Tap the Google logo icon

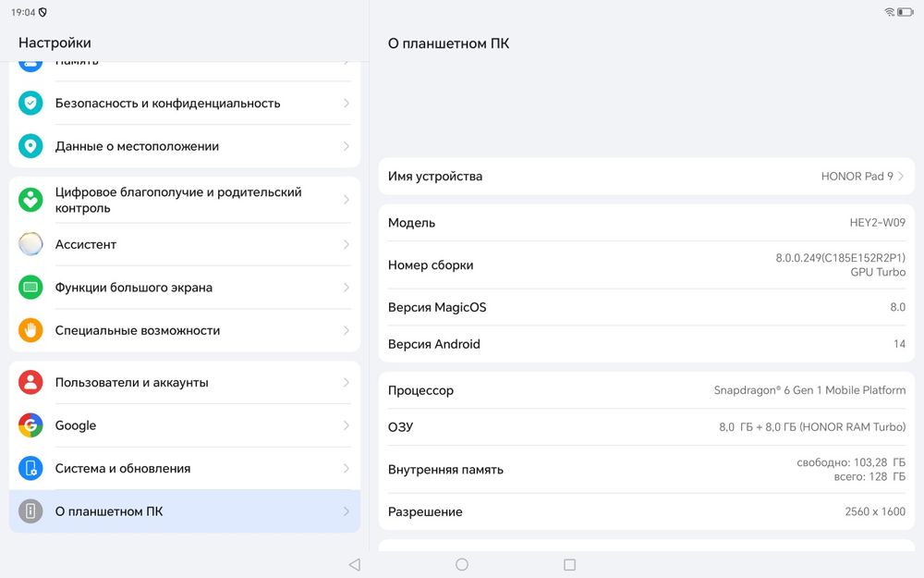coord(30,425)
